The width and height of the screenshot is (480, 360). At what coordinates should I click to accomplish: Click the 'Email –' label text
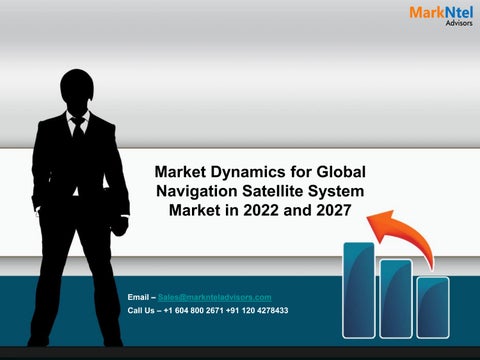[141, 297]
